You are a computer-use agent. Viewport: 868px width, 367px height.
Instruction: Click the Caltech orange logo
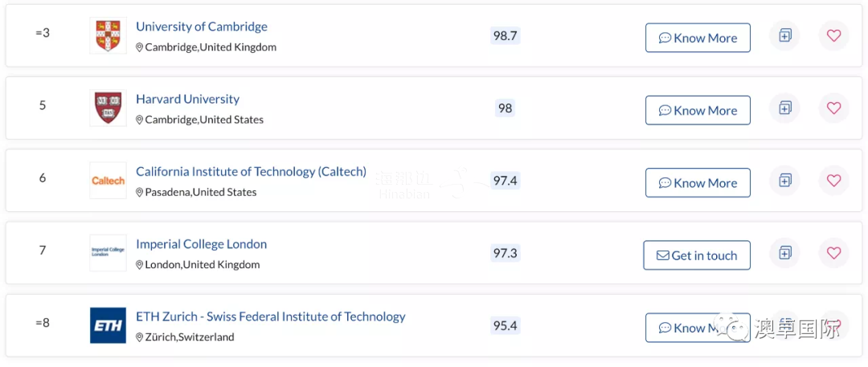108,181
